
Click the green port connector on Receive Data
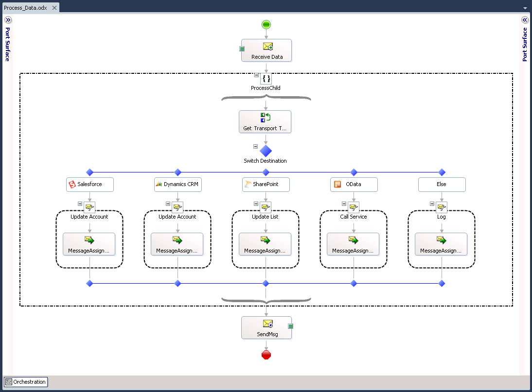pos(242,49)
